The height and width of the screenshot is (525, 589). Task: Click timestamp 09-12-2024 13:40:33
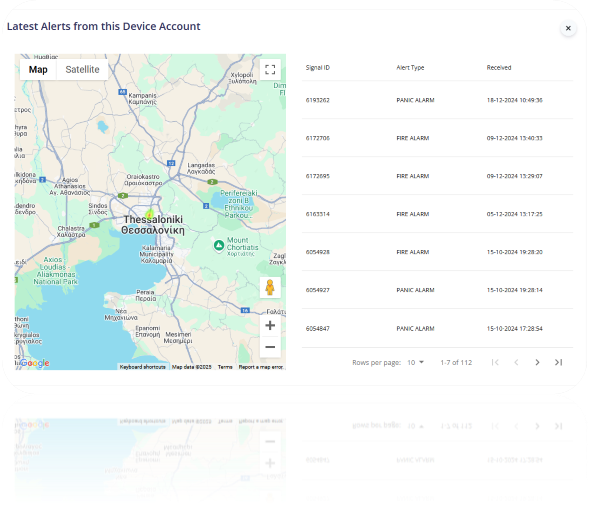coord(515,138)
